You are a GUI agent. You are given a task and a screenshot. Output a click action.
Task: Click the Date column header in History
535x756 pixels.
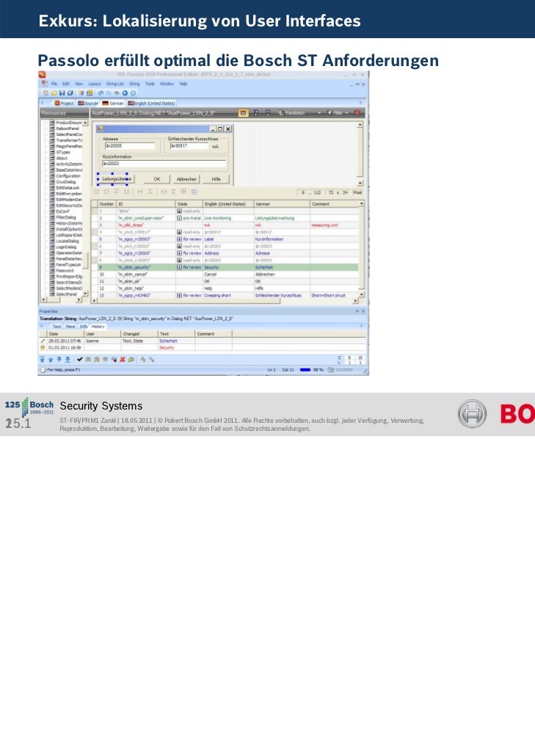65,334
